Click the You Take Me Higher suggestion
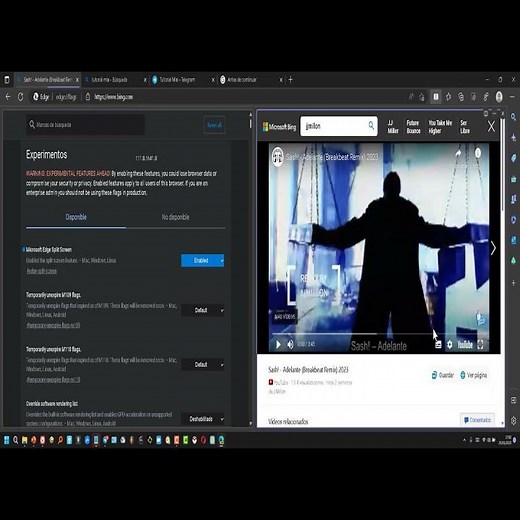The width and height of the screenshot is (520, 520). coord(440,127)
